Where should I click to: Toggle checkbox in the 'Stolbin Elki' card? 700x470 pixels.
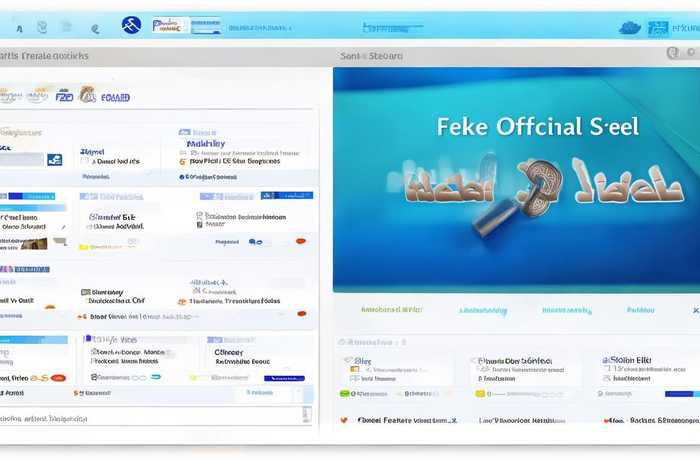point(607,370)
